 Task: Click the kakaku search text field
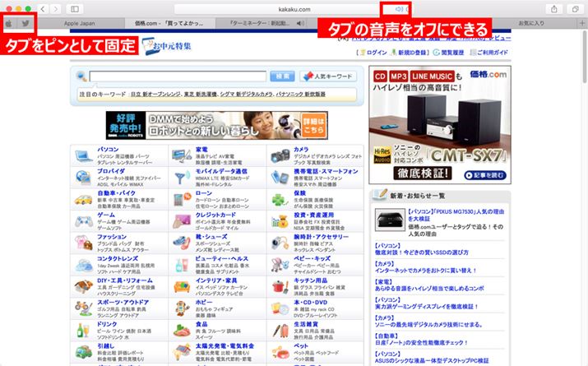tap(178, 76)
